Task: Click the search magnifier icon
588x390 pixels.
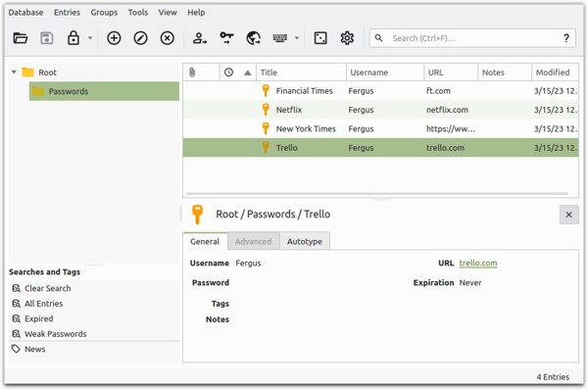Action: click(378, 38)
